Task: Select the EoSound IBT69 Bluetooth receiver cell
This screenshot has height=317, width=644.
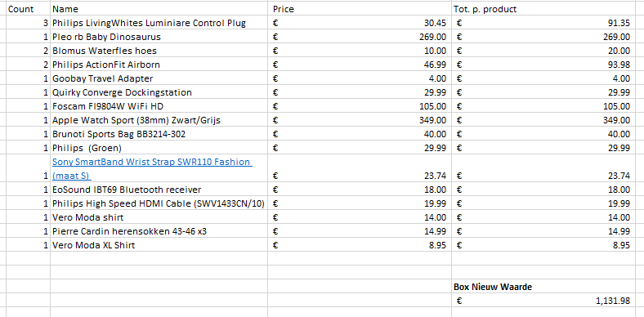Action: tap(159, 190)
